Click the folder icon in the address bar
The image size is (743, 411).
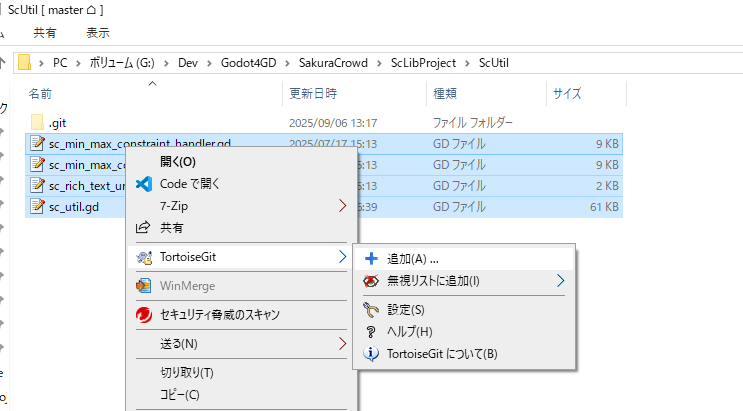pos(24,63)
